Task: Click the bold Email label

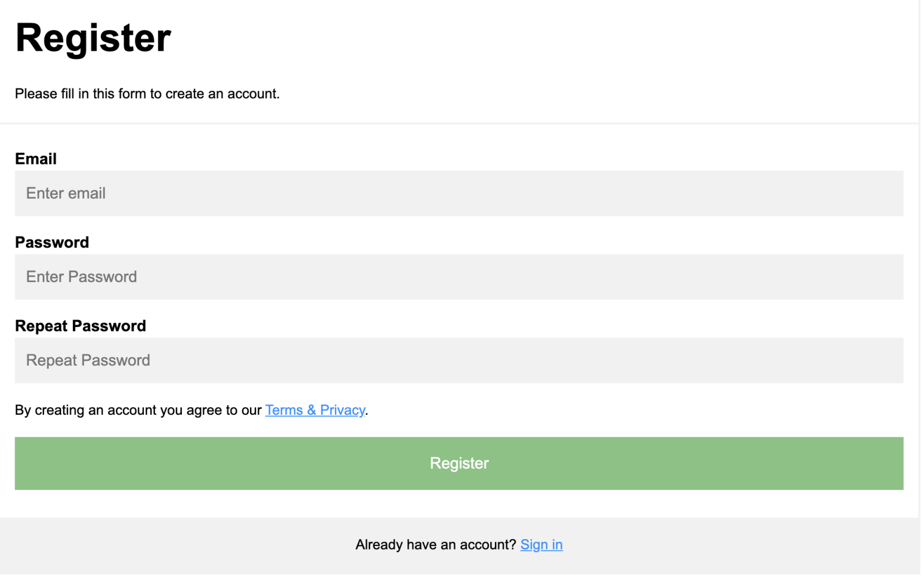Action: (x=36, y=159)
